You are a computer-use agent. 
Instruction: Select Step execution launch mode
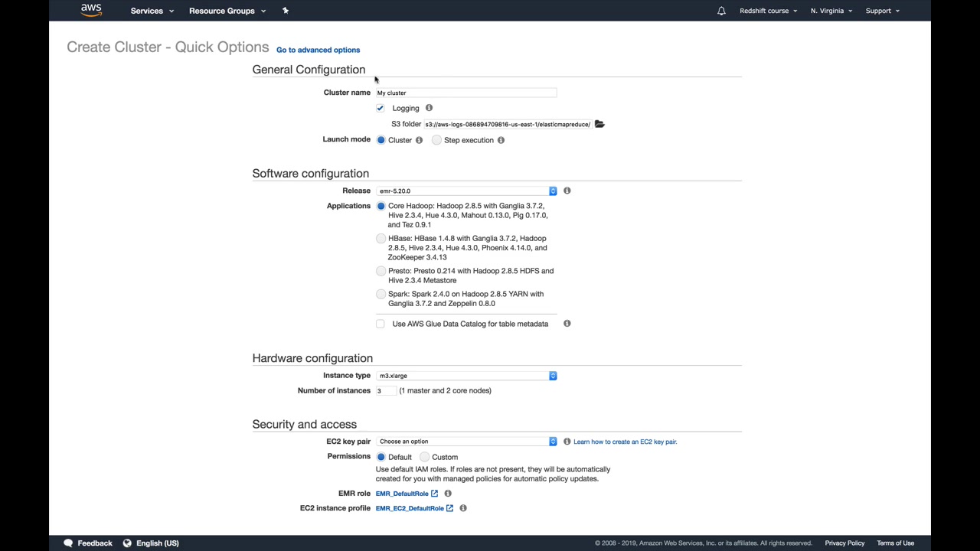click(x=436, y=140)
